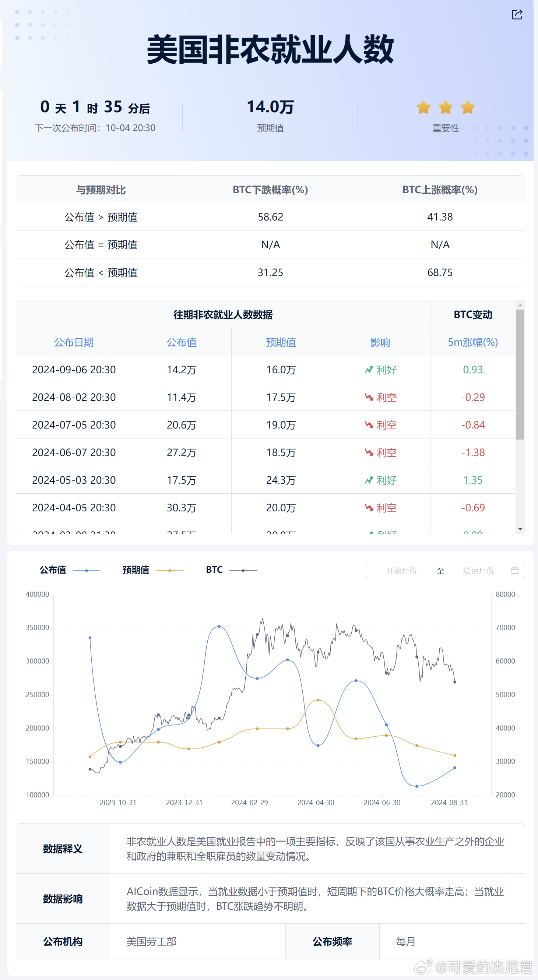Click the 5m涨幅(%) column header
The height and width of the screenshot is (980, 538).
coord(472,342)
